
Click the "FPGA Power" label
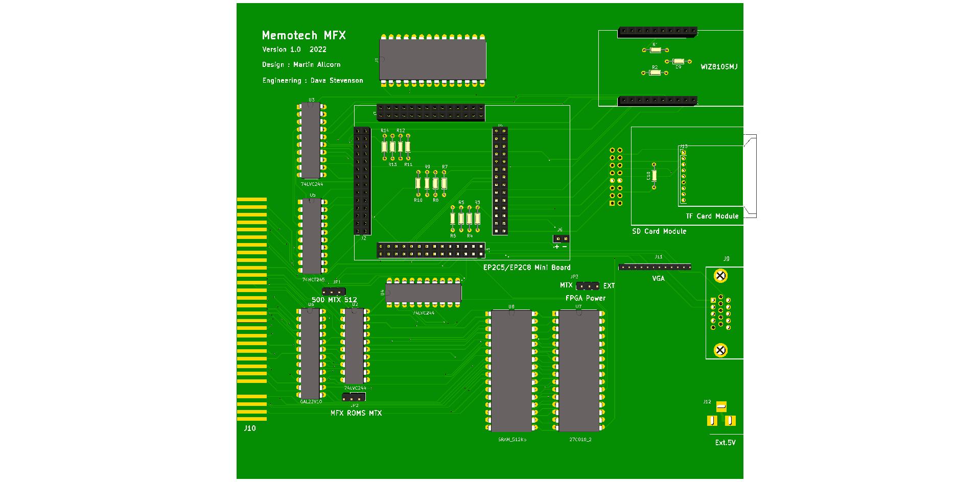[x=586, y=298]
